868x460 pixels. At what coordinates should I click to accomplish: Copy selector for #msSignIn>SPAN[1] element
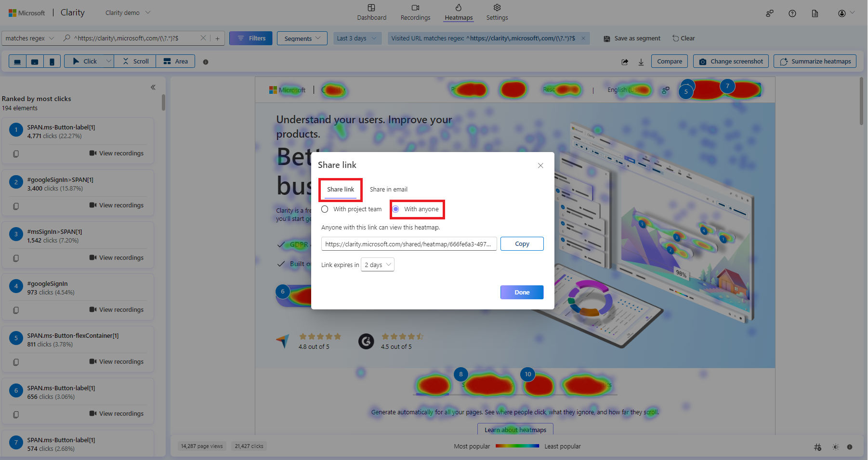tap(16, 258)
